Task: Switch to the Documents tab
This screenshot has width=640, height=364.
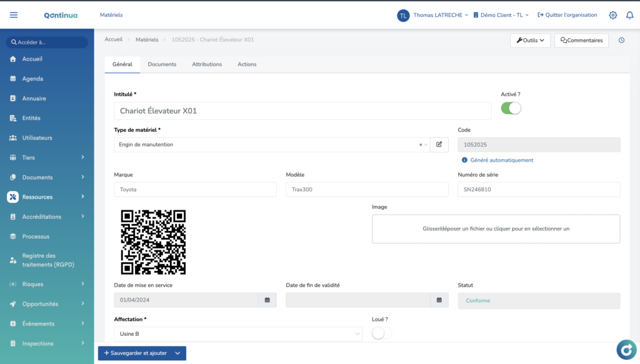Action: click(x=162, y=64)
